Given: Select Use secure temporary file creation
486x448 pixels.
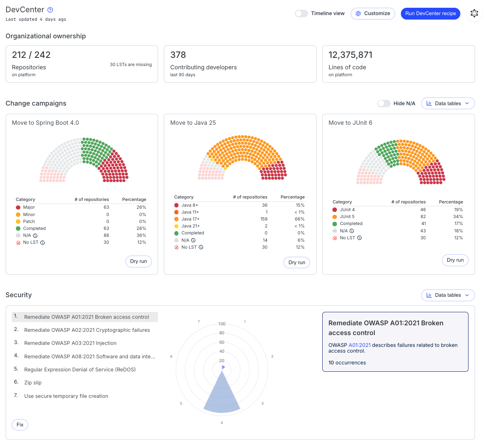Looking at the screenshot, I should point(85,396).
